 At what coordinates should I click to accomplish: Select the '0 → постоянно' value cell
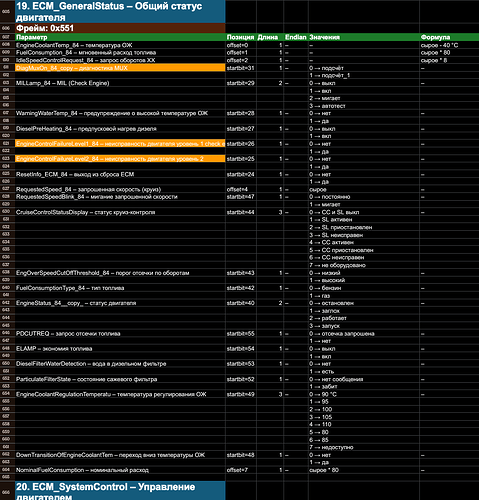[364, 197]
